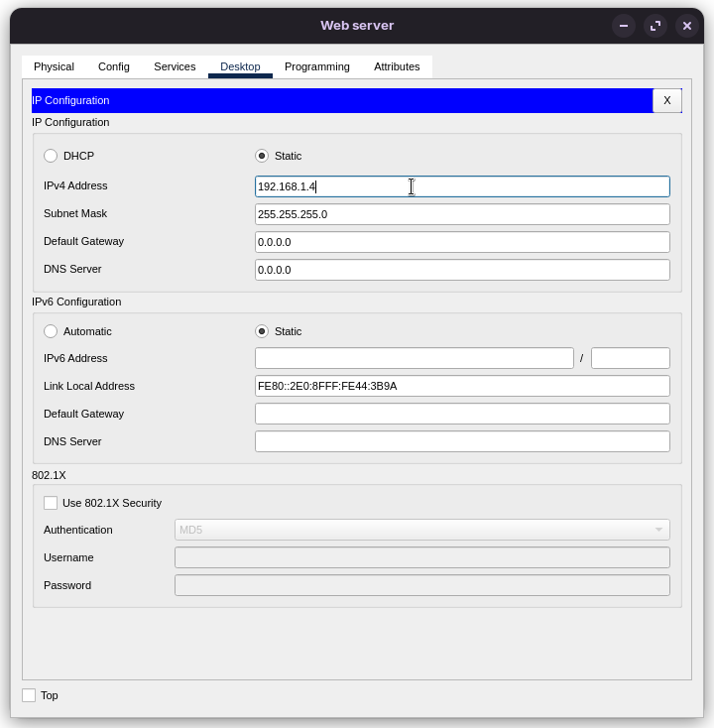Click the Subnet Mask label
The width and height of the screenshot is (714, 728).
[x=75, y=213]
